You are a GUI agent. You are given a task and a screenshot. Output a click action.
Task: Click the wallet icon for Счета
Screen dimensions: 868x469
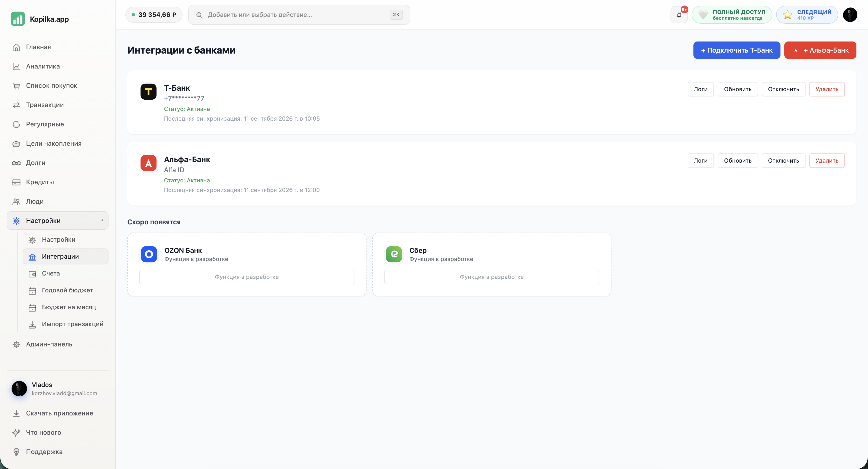(32, 274)
